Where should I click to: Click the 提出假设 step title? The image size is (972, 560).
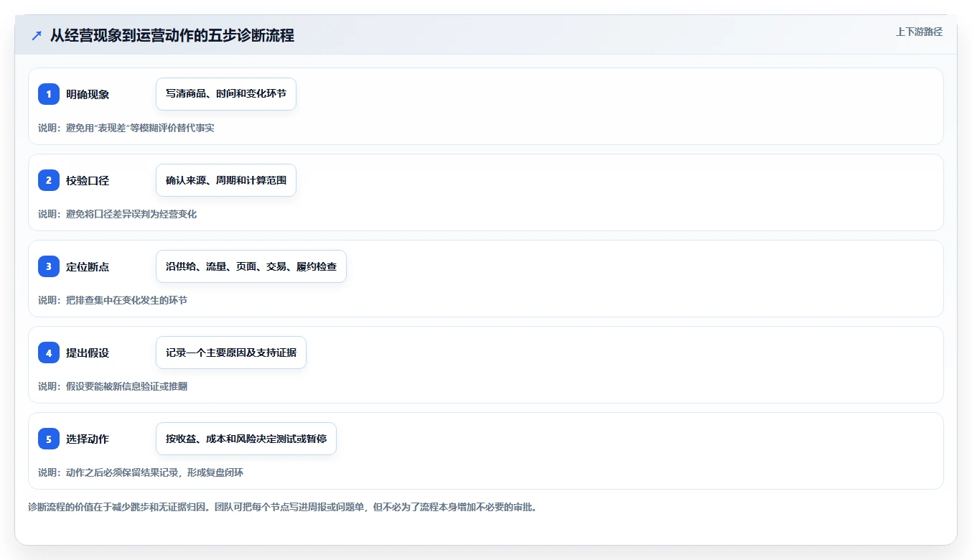pyautogui.click(x=88, y=353)
